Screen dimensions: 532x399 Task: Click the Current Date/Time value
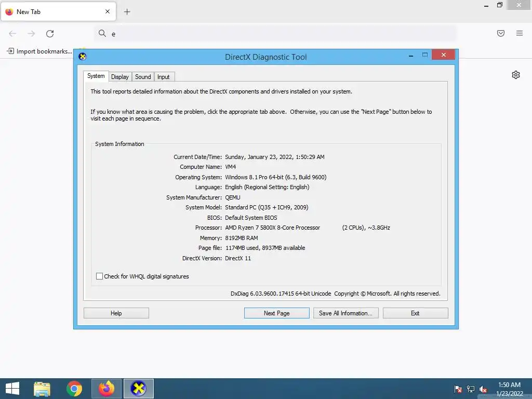point(274,157)
